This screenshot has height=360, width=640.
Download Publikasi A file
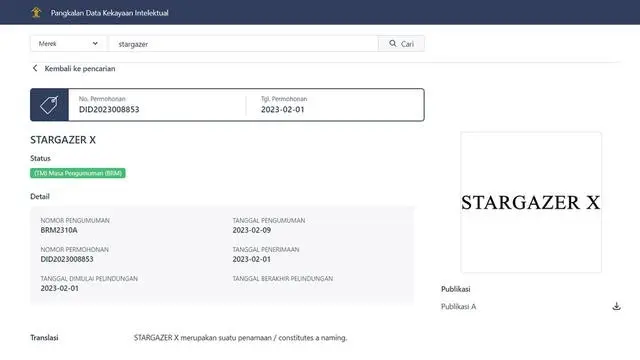[x=616, y=306]
